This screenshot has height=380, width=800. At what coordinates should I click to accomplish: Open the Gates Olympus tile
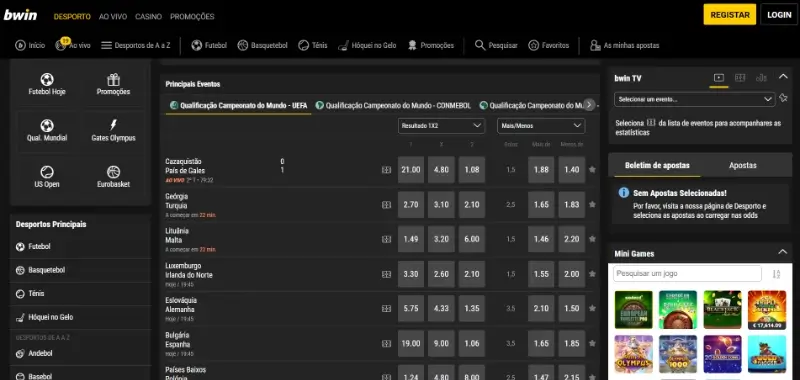(x=113, y=131)
